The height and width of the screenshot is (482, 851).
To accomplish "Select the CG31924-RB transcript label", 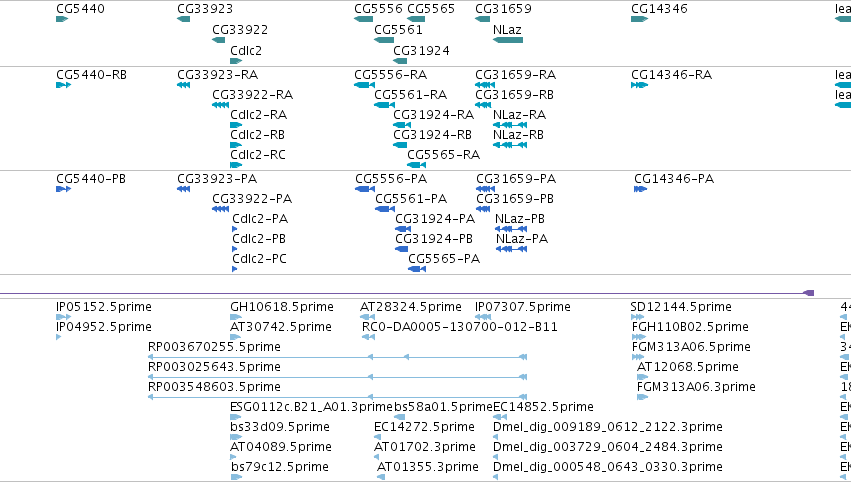I will pyautogui.click(x=433, y=135).
